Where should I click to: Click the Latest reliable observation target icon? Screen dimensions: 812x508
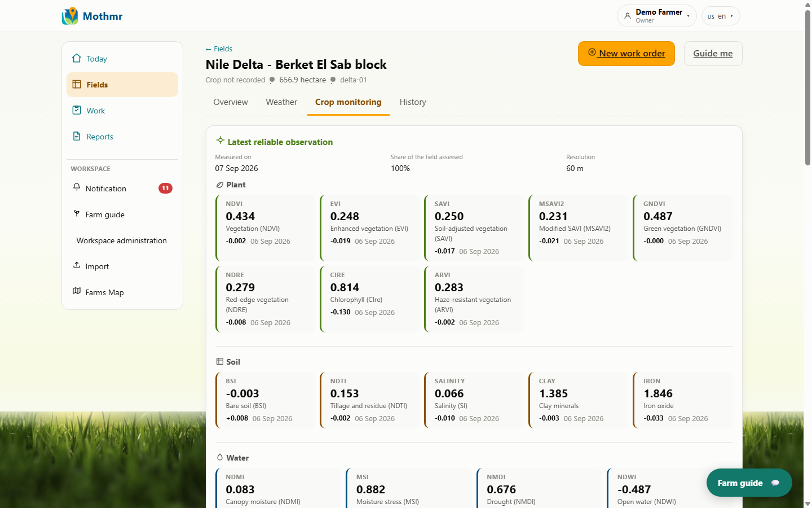[220, 140]
